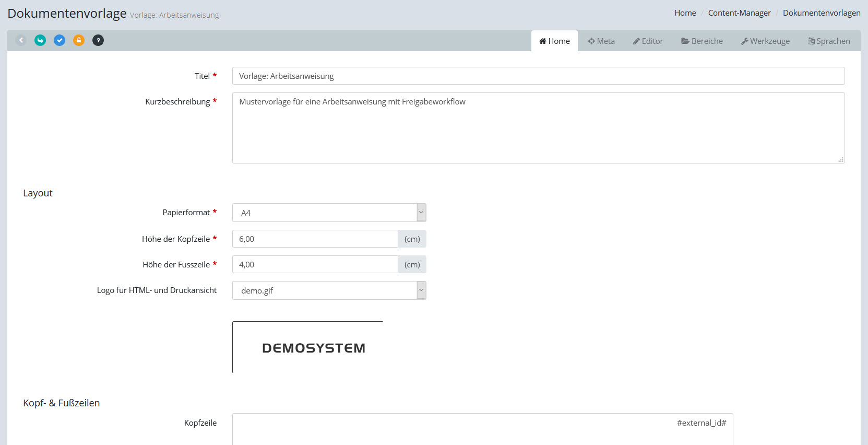Open help via the black question-mark icon
This screenshot has width=868, height=445.
point(98,40)
